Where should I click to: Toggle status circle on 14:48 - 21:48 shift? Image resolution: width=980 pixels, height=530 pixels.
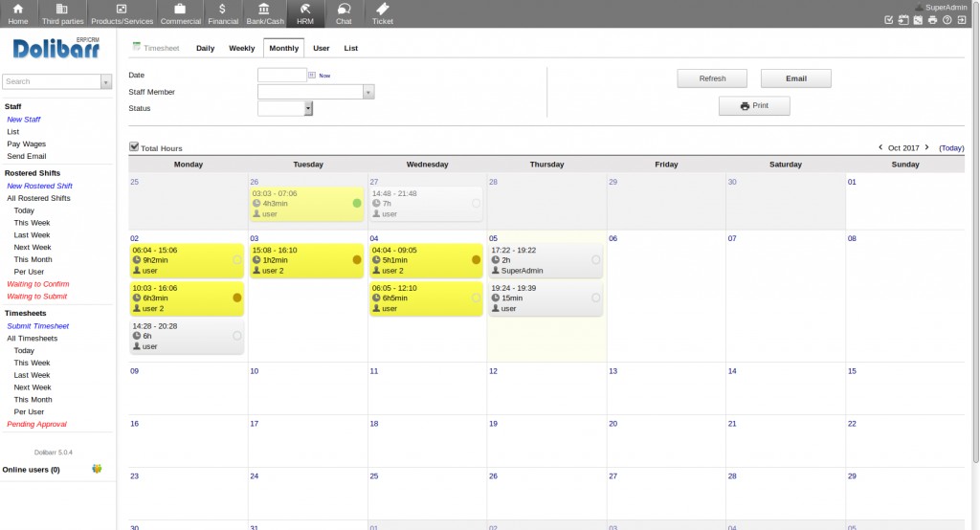pos(477,203)
